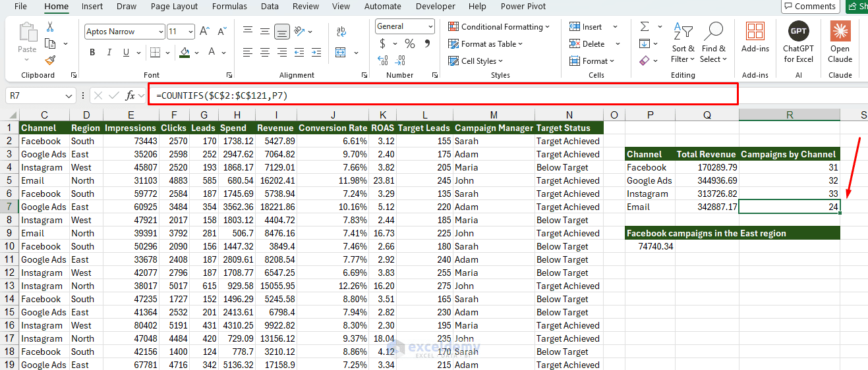
Task: Expand the Name Box dropdown arrow
Action: pyautogui.click(x=69, y=95)
